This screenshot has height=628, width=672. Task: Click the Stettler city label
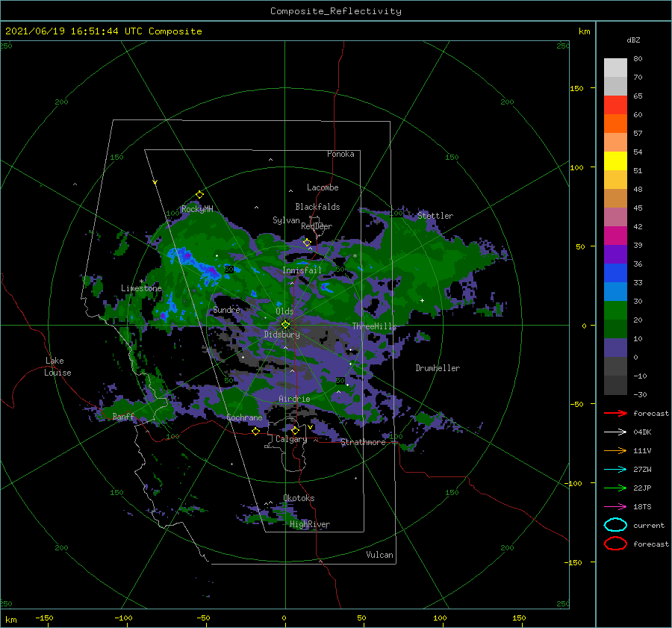(435, 216)
